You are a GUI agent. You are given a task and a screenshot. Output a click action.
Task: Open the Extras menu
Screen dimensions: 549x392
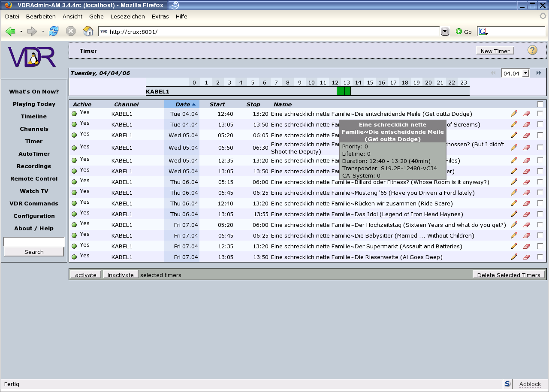(x=160, y=16)
